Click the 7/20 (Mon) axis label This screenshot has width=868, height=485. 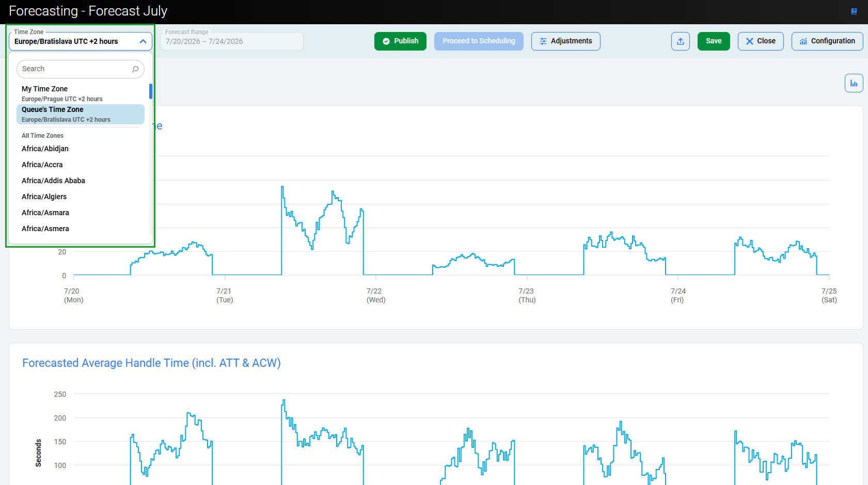(x=73, y=296)
